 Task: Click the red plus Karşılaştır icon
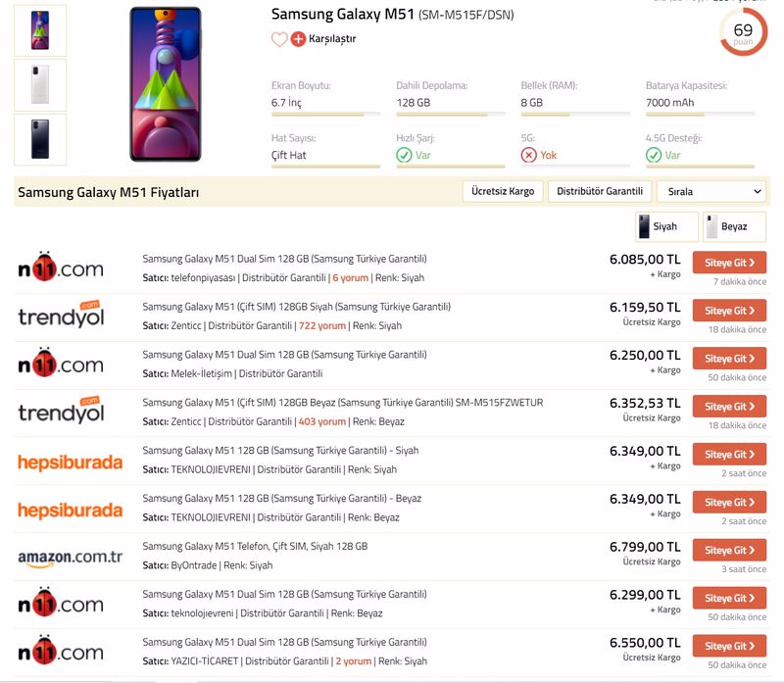click(298, 39)
